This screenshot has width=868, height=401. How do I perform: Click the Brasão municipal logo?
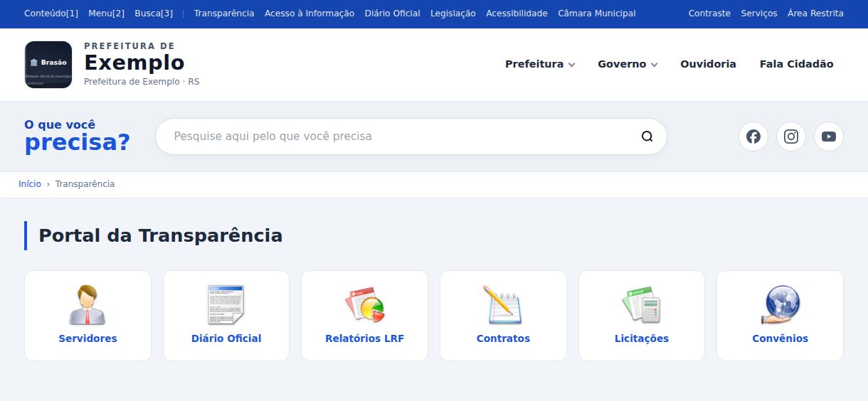(48, 65)
